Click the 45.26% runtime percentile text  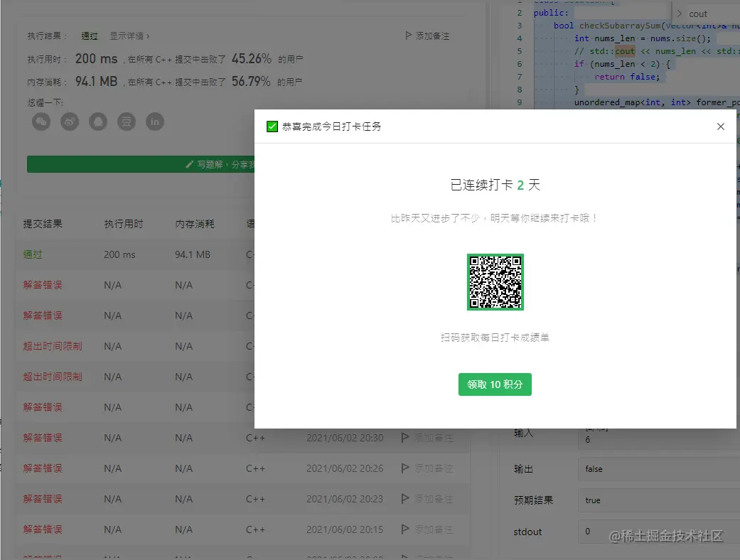[252, 58]
